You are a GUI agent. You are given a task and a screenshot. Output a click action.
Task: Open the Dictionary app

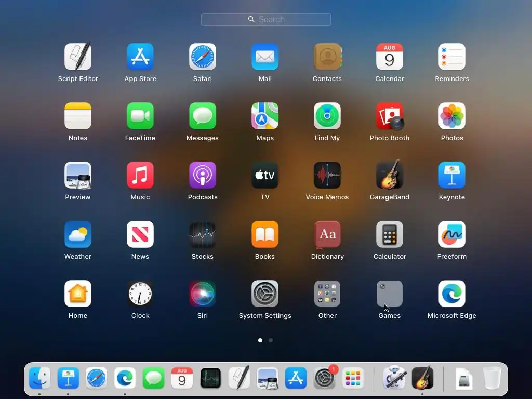coord(327,234)
